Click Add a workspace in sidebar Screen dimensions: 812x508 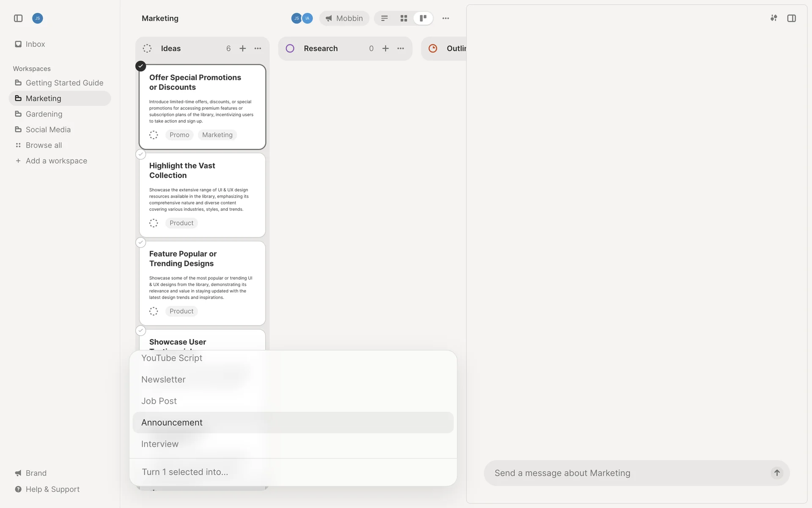coord(56,161)
